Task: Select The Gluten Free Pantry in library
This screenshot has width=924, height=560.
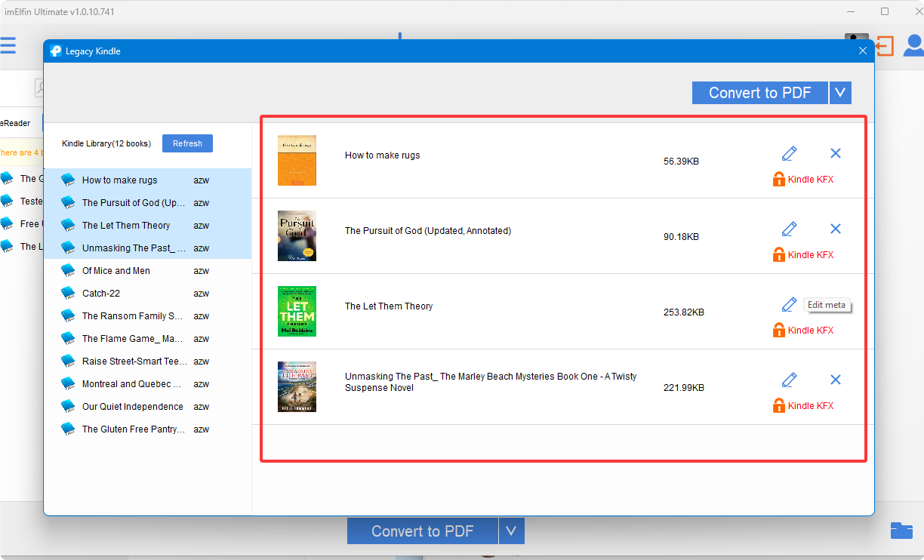Action: point(148,429)
